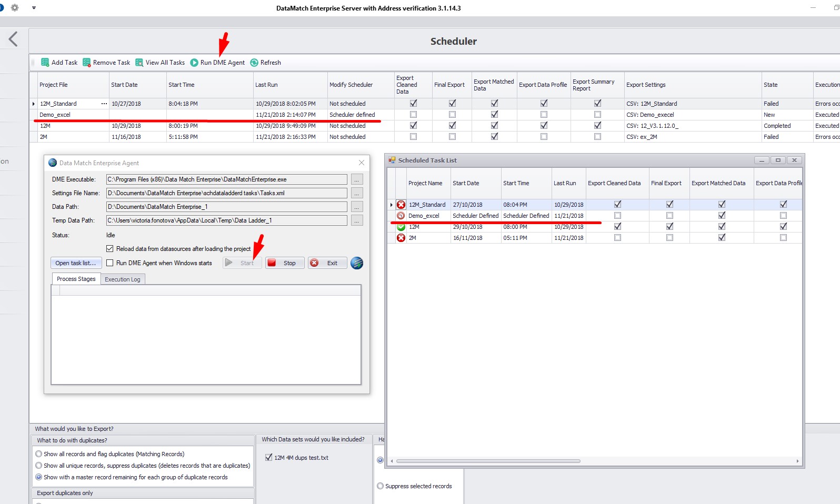
Task: Sort Scheduler grid by Modify Scheduler column
Action: [x=361, y=85]
